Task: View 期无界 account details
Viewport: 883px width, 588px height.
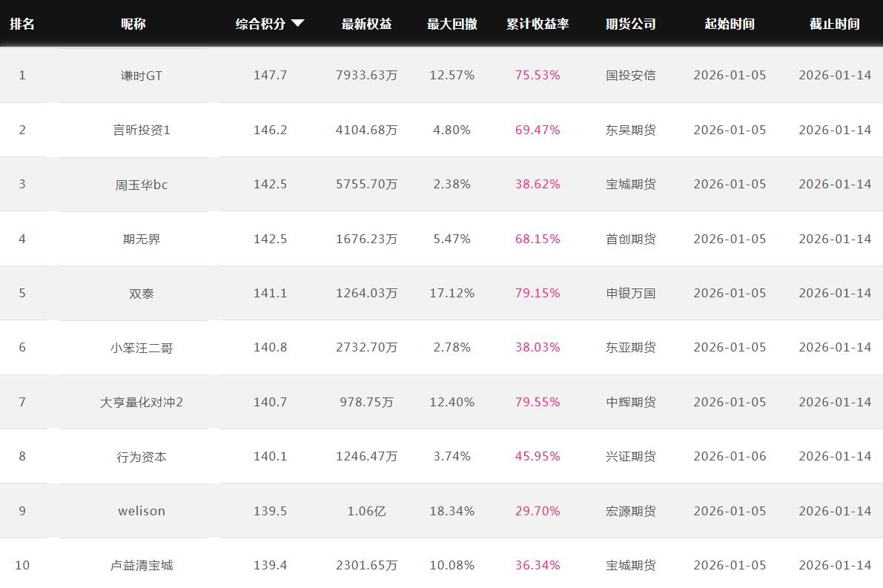Action: [141, 239]
